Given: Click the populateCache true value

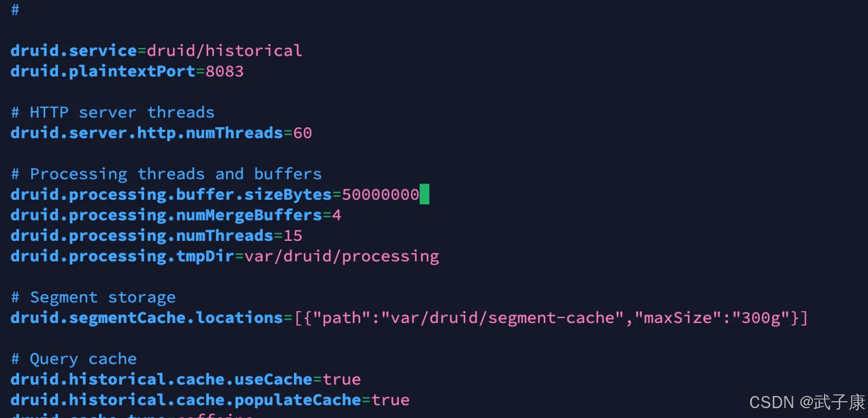Looking at the screenshot, I should 390,400.
